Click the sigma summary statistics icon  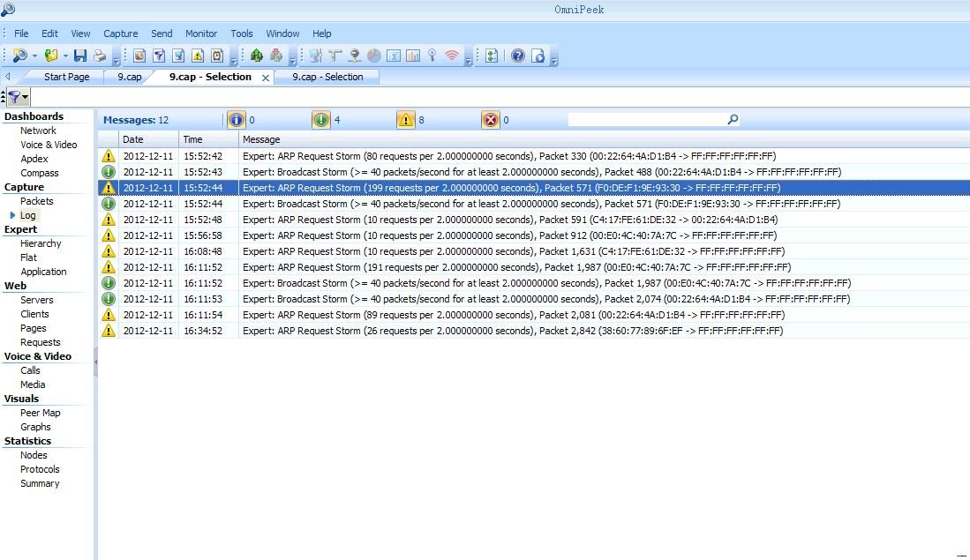[x=394, y=56]
